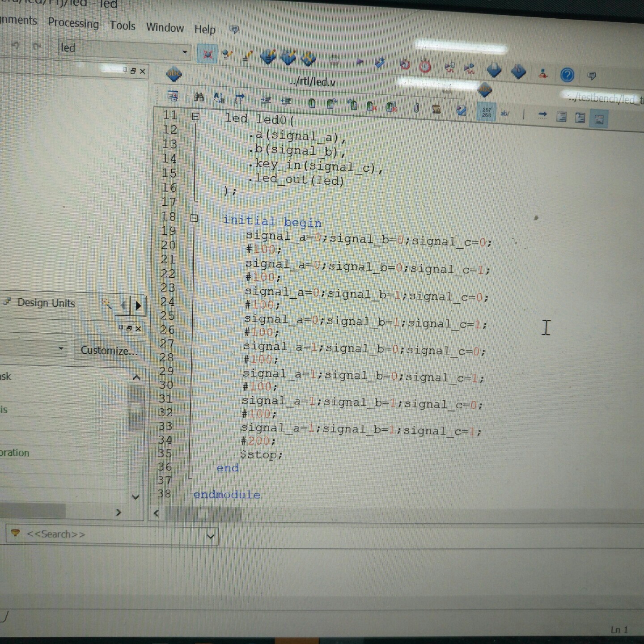Image resolution: width=644 pixels, height=644 pixels.
Task: Click the Customize... button
Action: (x=109, y=351)
